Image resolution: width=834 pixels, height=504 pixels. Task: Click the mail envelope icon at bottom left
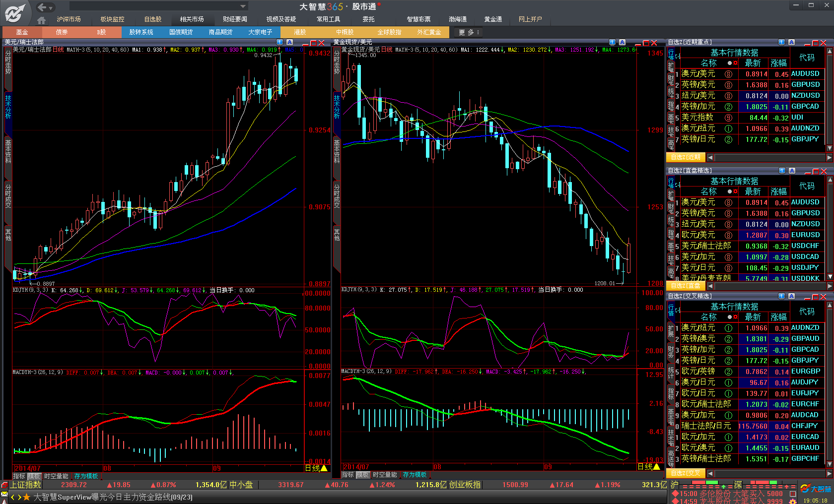click(x=4, y=494)
